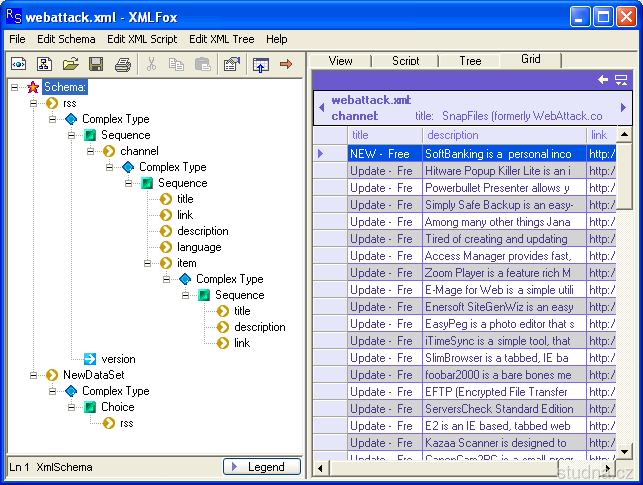
Task: Collapse the Schema root node
Action: point(16,87)
